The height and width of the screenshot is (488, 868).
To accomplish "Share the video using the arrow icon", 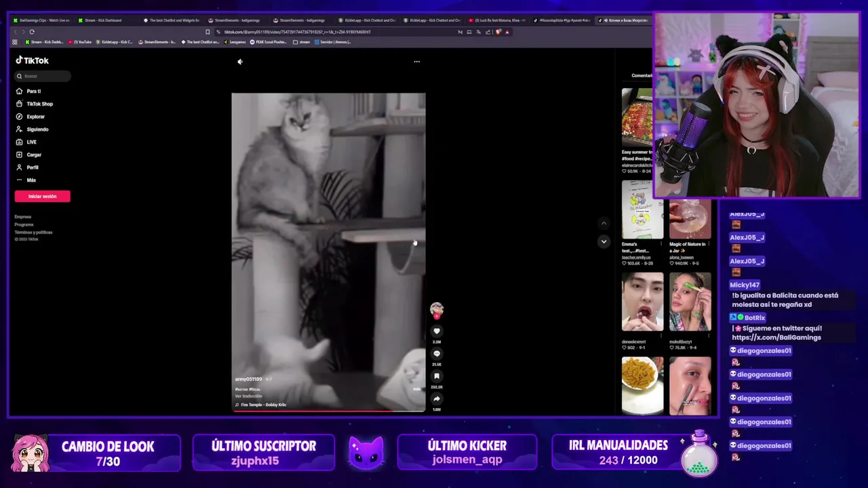I will [437, 399].
